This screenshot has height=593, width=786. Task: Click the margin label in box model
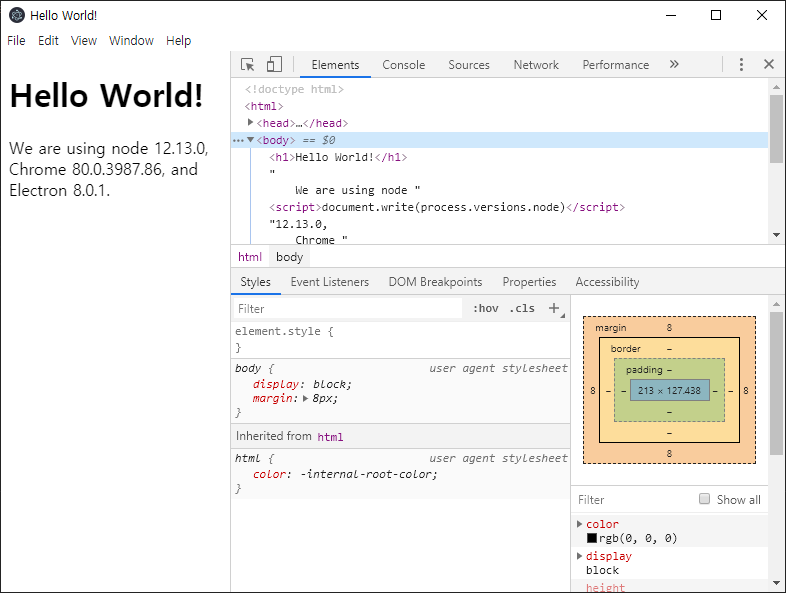pyautogui.click(x=611, y=328)
